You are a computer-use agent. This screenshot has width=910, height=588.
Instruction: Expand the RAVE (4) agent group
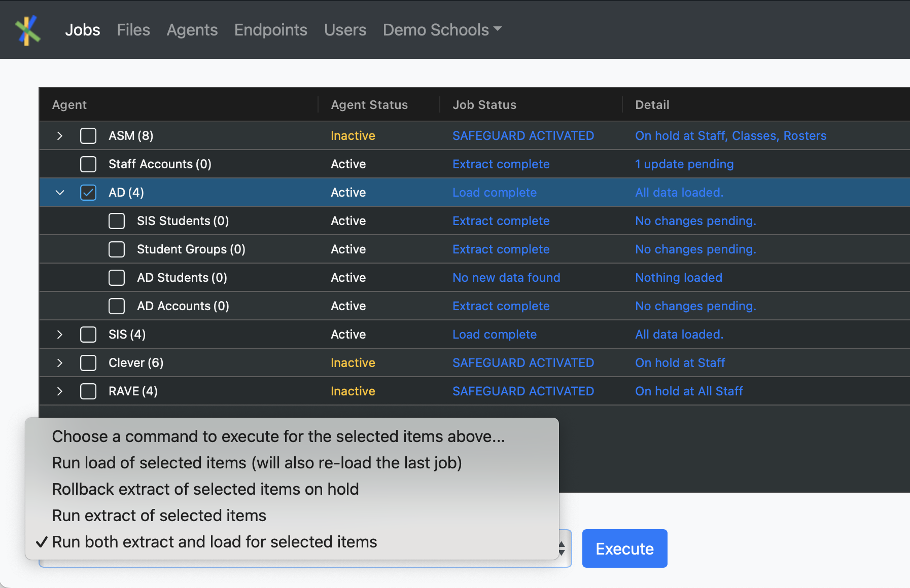(60, 391)
